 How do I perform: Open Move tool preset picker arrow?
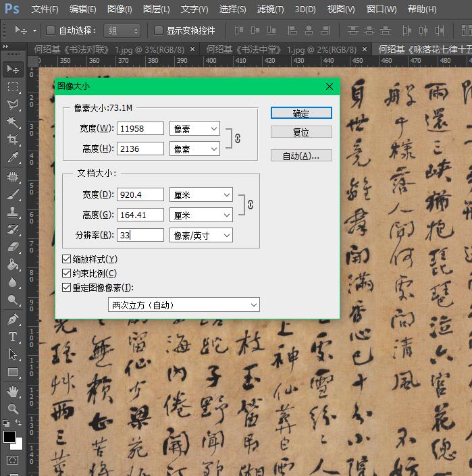(x=35, y=30)
